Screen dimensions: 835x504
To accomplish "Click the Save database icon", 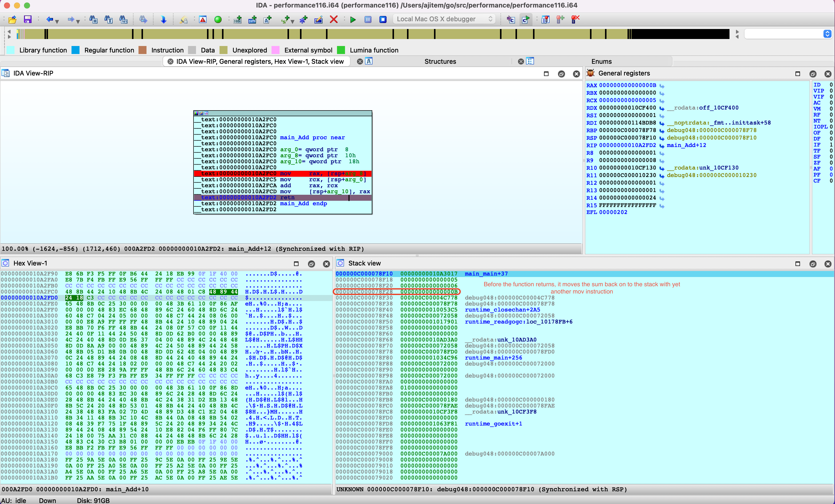I will pos(27,19).
